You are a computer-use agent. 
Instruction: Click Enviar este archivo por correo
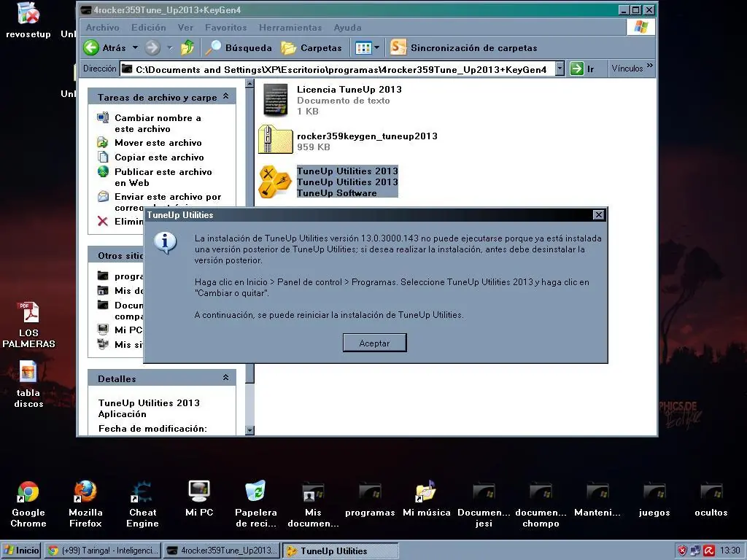coord(160,202)
